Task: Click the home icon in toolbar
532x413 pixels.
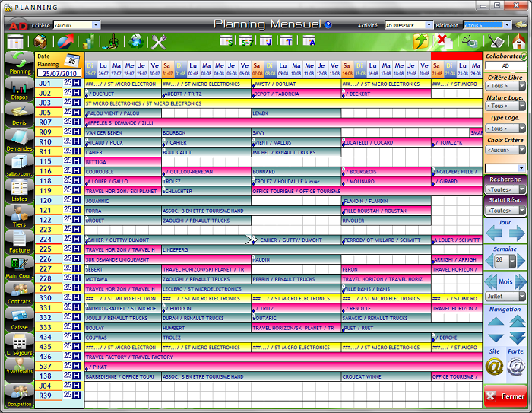Action: click(519, 42)
